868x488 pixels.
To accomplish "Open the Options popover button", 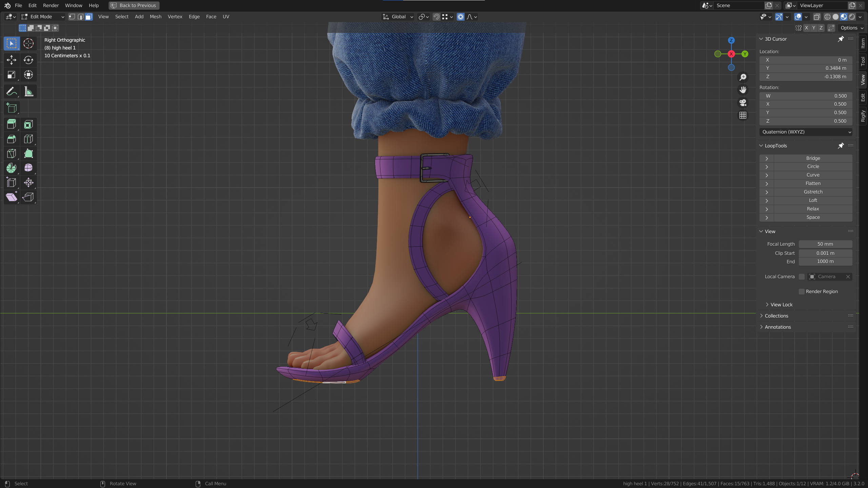I will pos(851,28).
